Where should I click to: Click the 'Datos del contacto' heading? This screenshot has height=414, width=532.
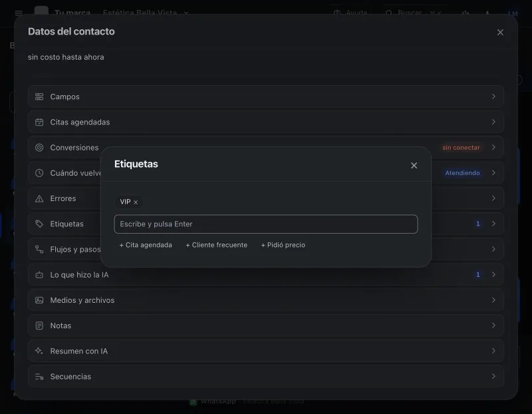[71, 31]
